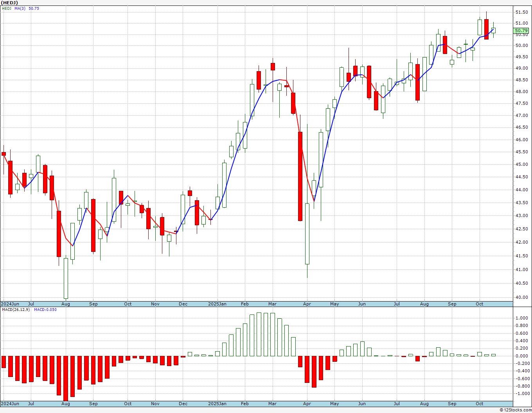Select "Apr" on the price chart time axis
This screenshot has width=532, height=413.
[x=307, y=304]
